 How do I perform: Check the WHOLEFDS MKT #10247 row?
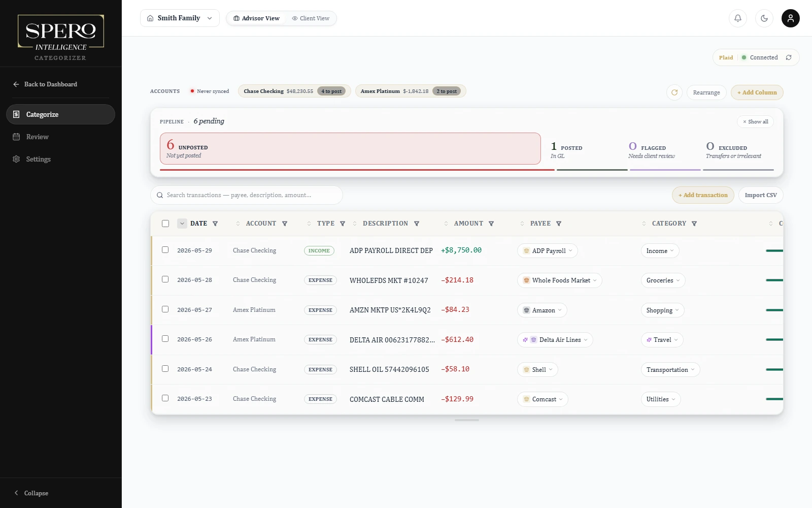(x=165, y=279)
